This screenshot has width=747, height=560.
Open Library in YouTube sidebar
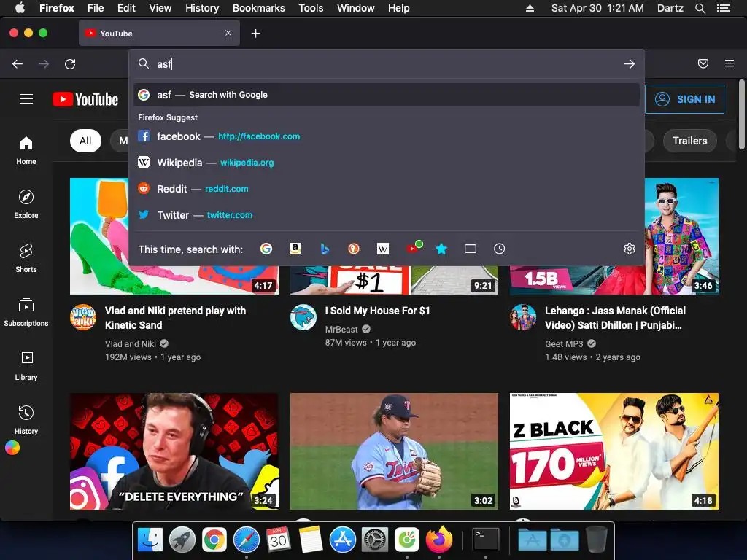tap(26, 366)
